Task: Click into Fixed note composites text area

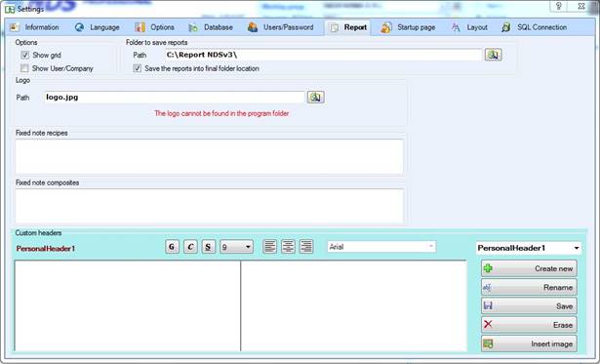Action: tap(210, 206)
